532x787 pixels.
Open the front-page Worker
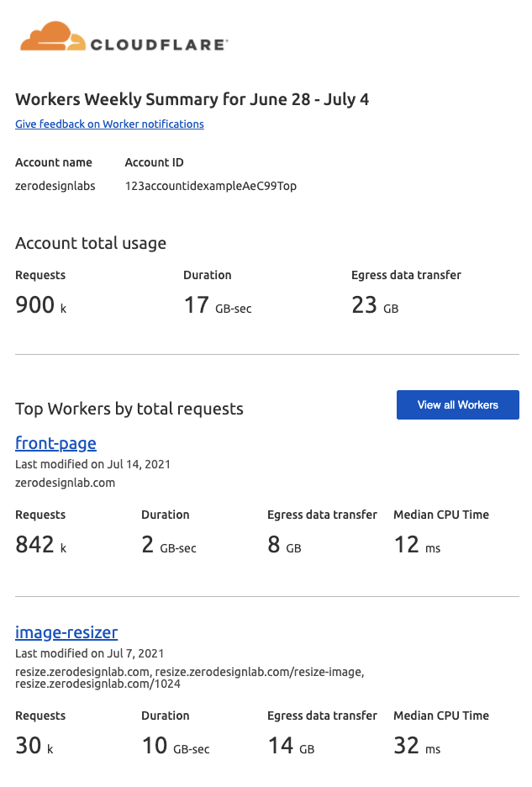click(55, 443)
